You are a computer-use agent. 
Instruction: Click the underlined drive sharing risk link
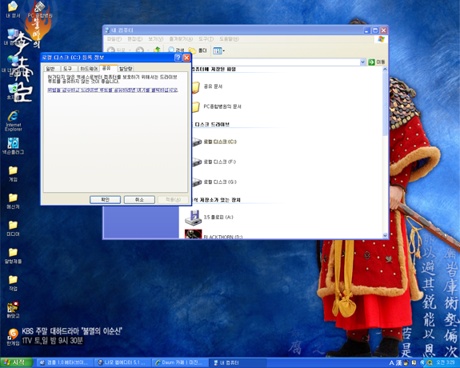tap(113, 90)
